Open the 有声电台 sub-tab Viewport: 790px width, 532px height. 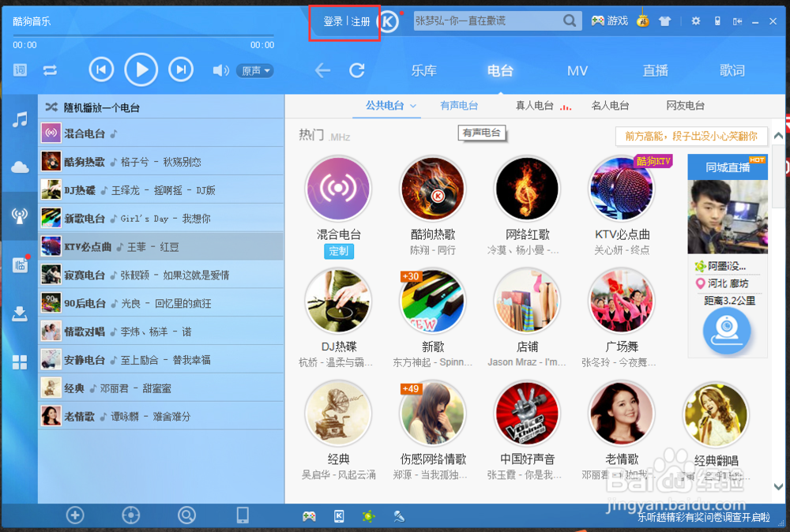pyautogui.click(x=458, y=106)
